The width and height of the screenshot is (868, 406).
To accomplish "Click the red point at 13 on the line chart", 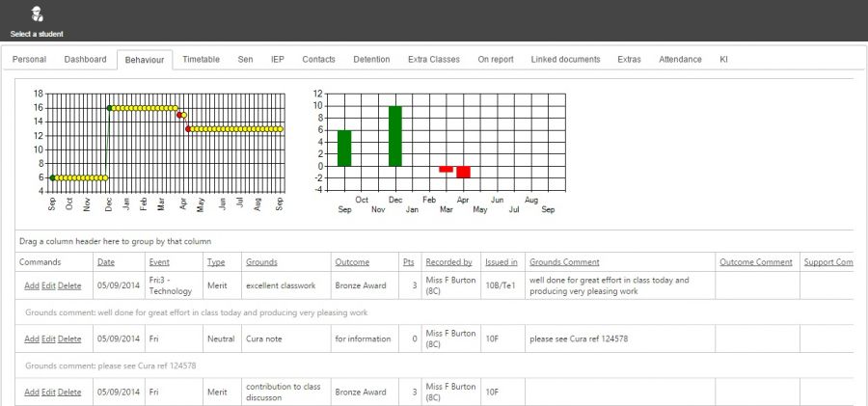I will (x=188, y=129).
